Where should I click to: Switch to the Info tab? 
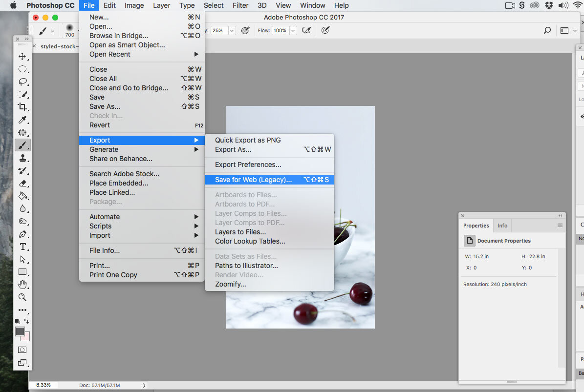coord(502,226)
